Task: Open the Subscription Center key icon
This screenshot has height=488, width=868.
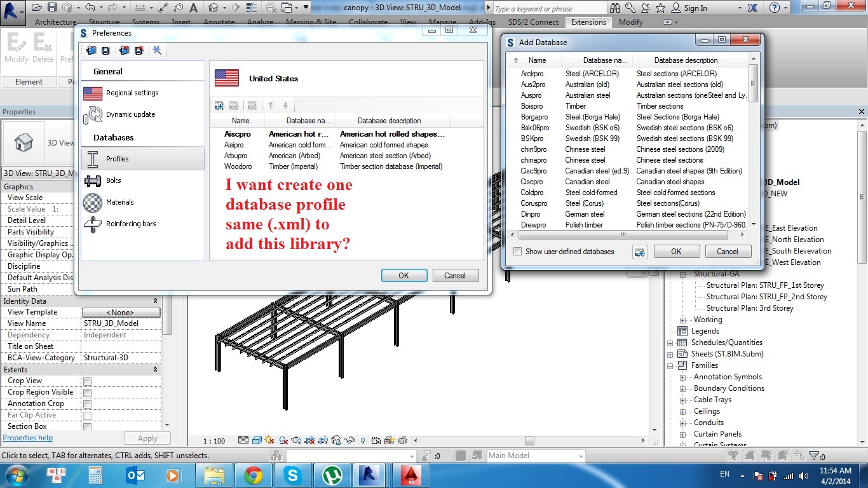Action: point(630,8)
